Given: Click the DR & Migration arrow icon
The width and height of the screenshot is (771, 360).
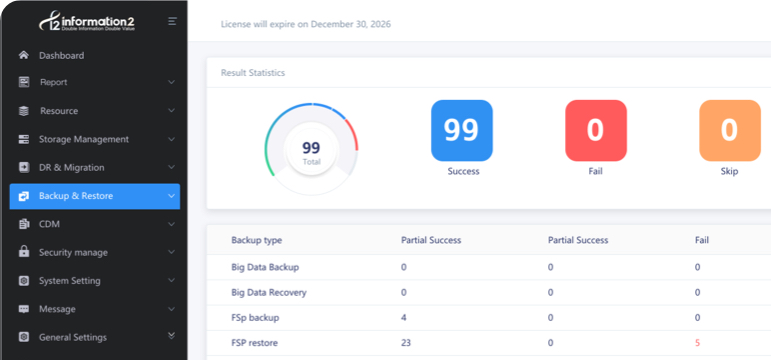Looking at the screenshot, I should click(x=24, y=167).
